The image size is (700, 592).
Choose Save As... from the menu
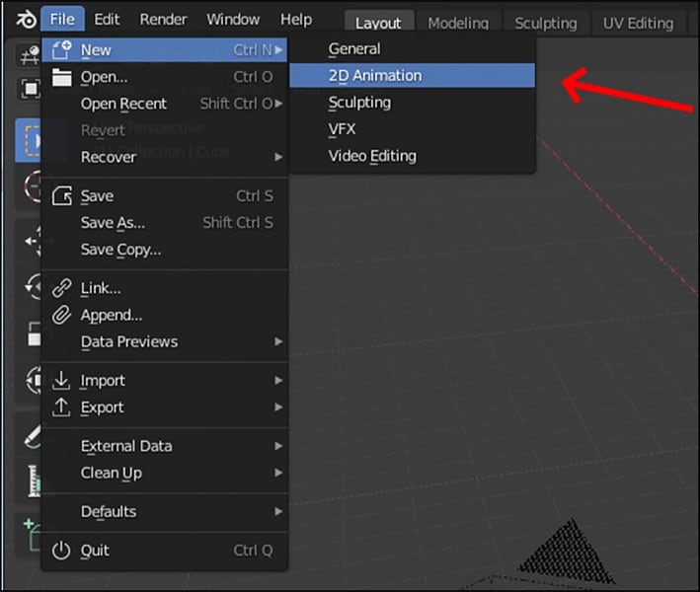coord(165,223)
